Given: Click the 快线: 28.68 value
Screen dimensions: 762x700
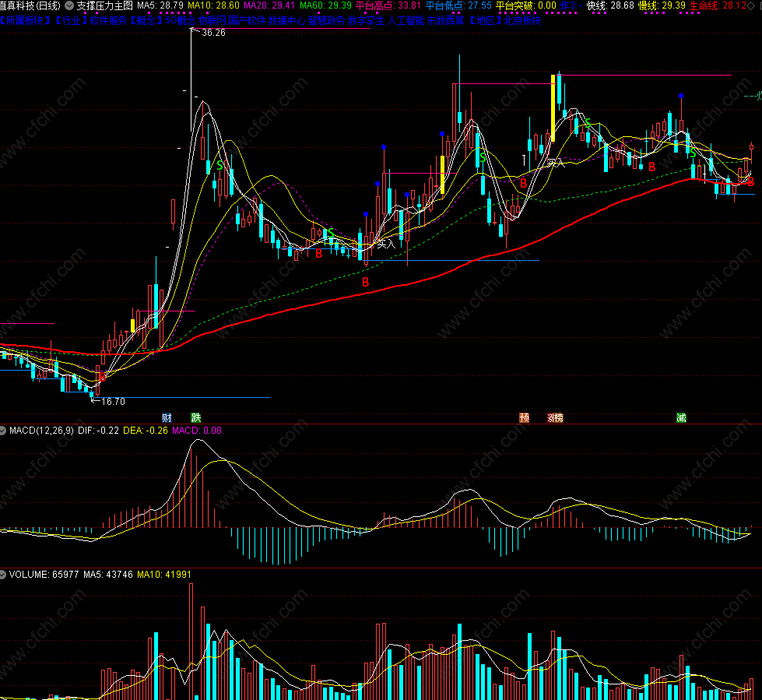Looking at the screenshot, I should pos(610,5).
